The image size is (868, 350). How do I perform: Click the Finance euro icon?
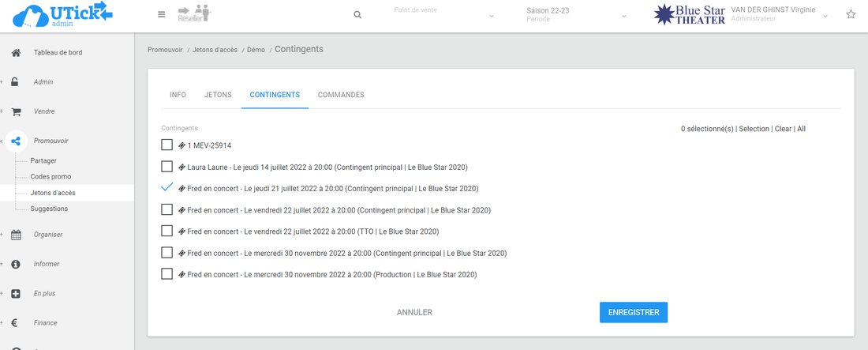pyautogui.click(x=16, y=323)
